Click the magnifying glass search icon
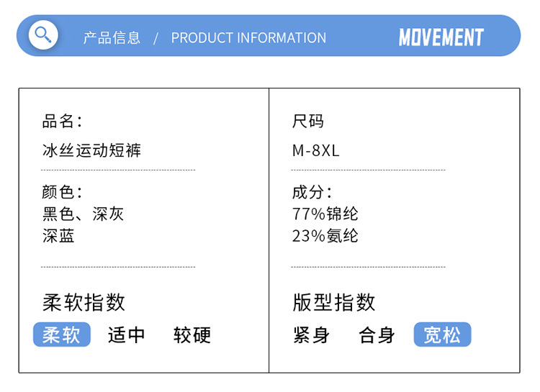This screenshot has width=540, height=392. (x=43, y=35)
